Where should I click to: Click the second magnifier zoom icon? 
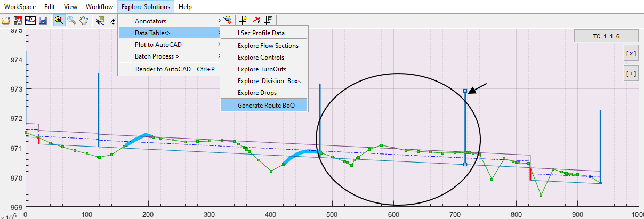tap(71, 20)
